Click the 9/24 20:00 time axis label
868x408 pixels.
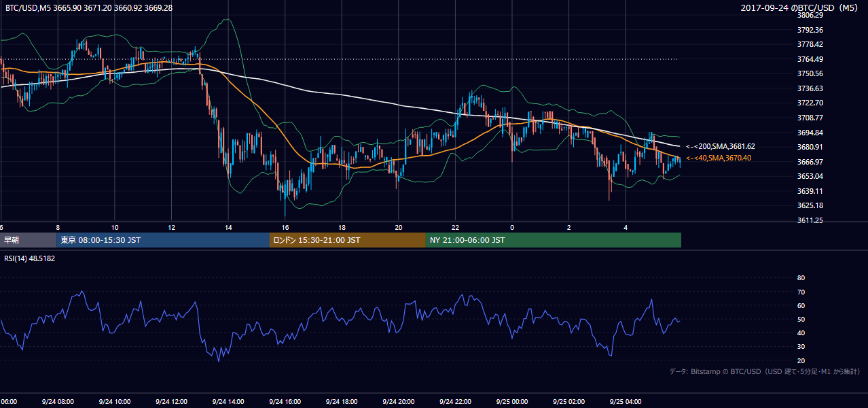[x=398, y=401]
